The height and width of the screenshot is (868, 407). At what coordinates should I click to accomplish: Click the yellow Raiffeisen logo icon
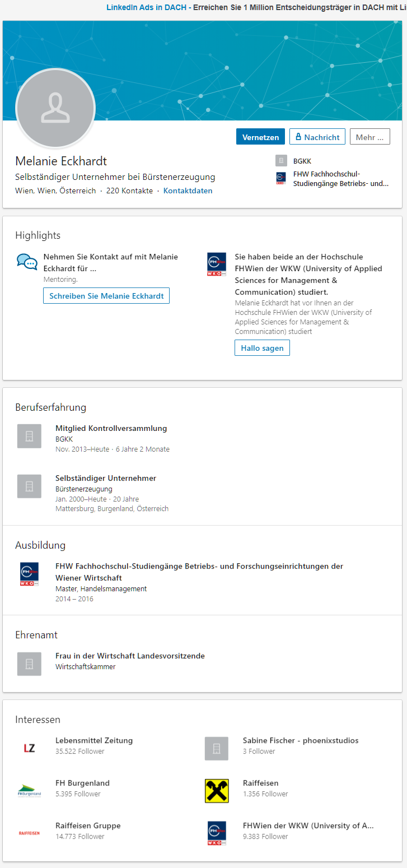pyautogui.click(x=217, y=791)
